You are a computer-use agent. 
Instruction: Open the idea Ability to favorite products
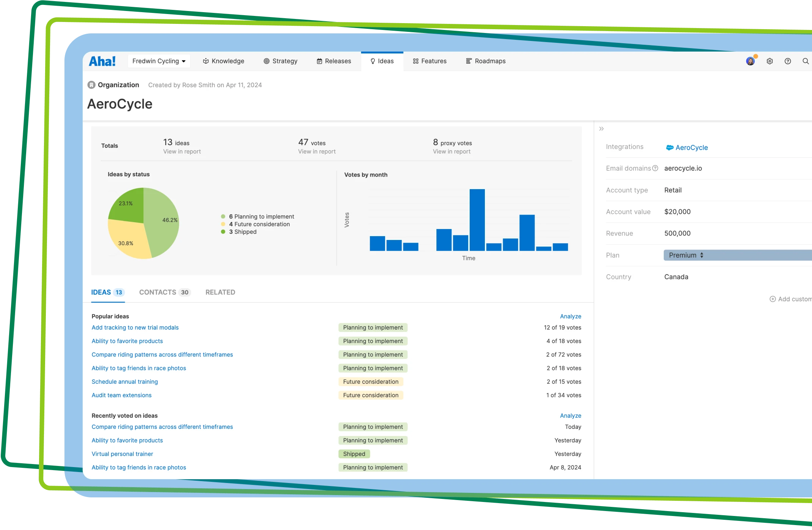127,341
